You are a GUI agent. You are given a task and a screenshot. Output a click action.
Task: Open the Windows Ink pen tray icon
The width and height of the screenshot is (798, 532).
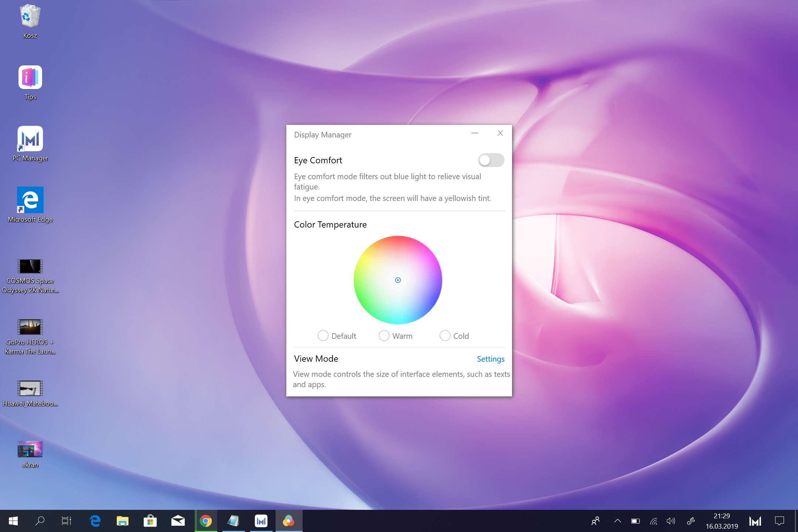coord(690,521)
